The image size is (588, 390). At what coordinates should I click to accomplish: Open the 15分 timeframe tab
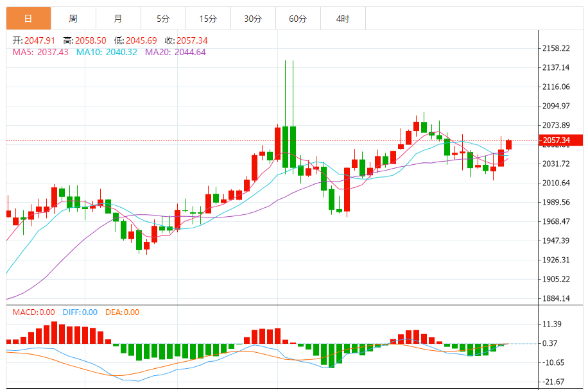click(x=208, y=19)
